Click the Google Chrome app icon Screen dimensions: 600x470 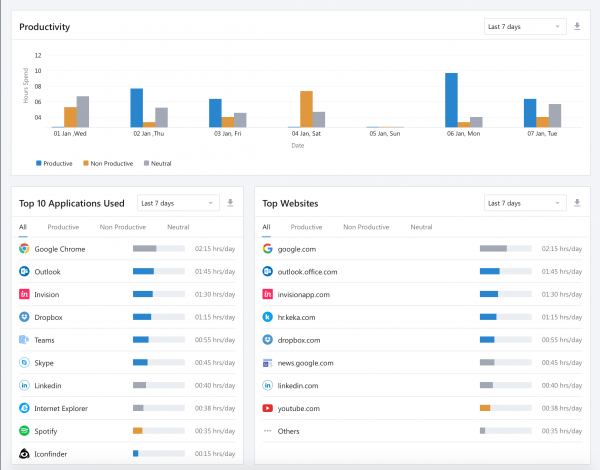(24, 249)
